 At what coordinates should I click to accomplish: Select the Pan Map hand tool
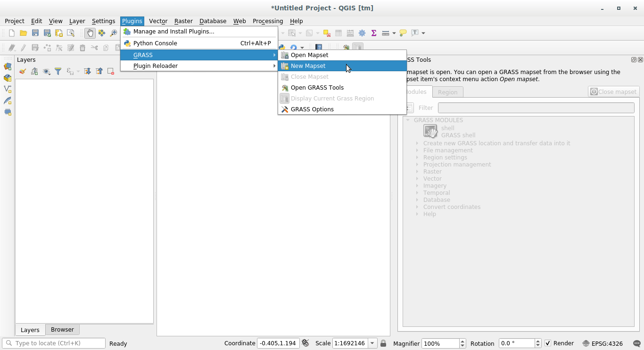point(90,33)
